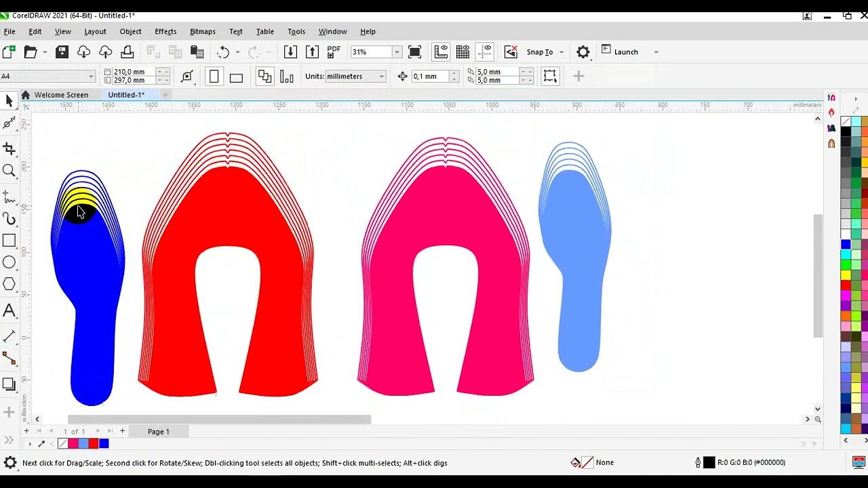This screenshot has height=488, width=868.
Task: Open the Bitmaps menu
Action: pyautogui.click(x=203, y=31)
